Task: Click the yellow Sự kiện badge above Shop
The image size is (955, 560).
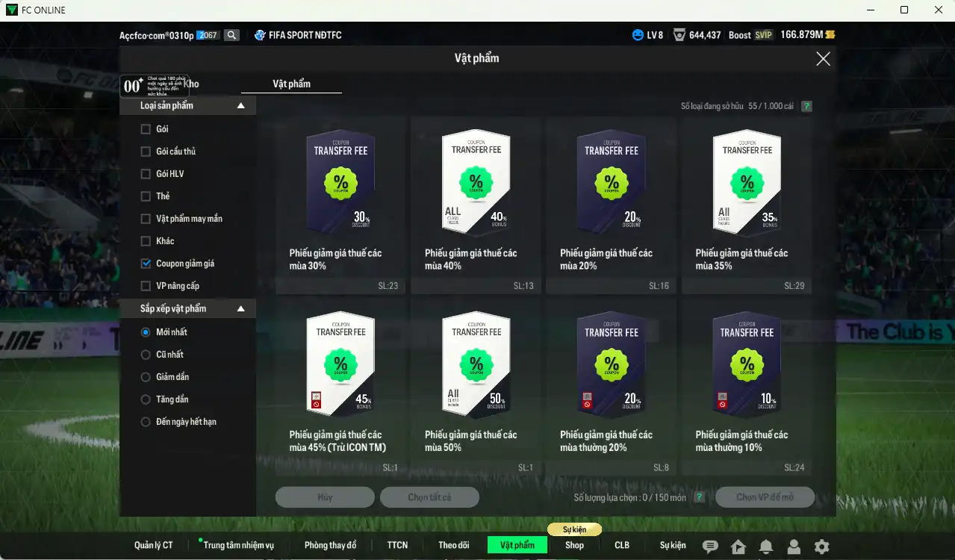Action: [574, 529]
